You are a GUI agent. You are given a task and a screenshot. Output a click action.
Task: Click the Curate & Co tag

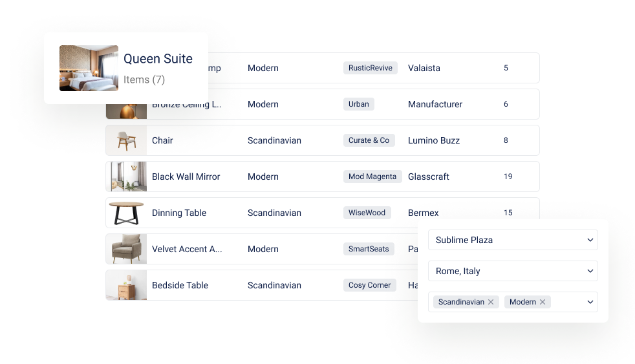click(x=369, y=140)
